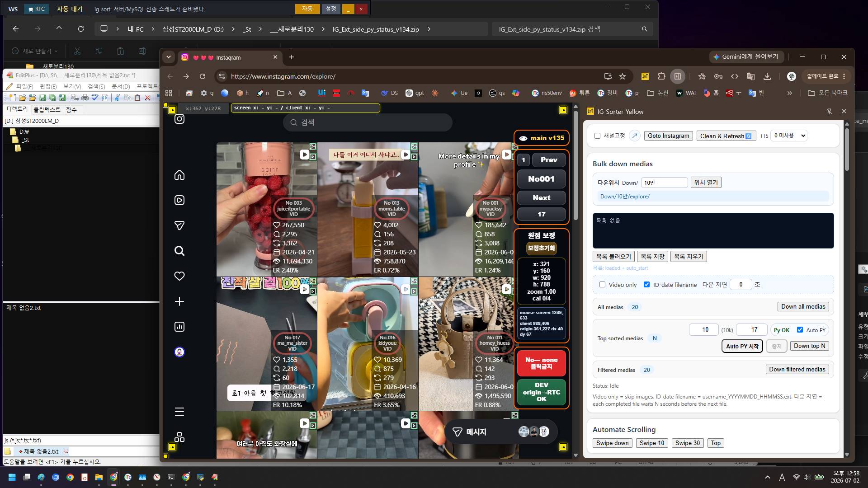This screenshot has height=488, width=868.
Task: Open the 편집(E) menu in EditPlus
Action: coord(48,86)
